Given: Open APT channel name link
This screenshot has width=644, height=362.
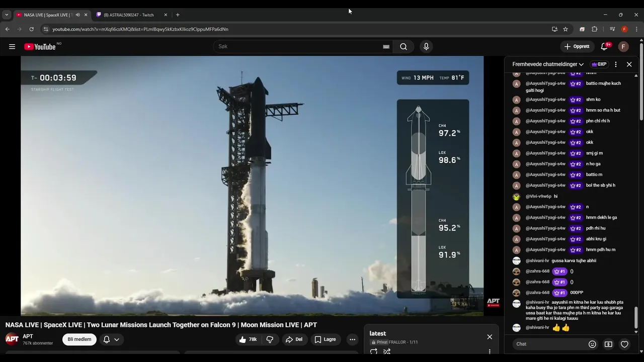Looking at the screenshot, I should (x=28, y=336).
